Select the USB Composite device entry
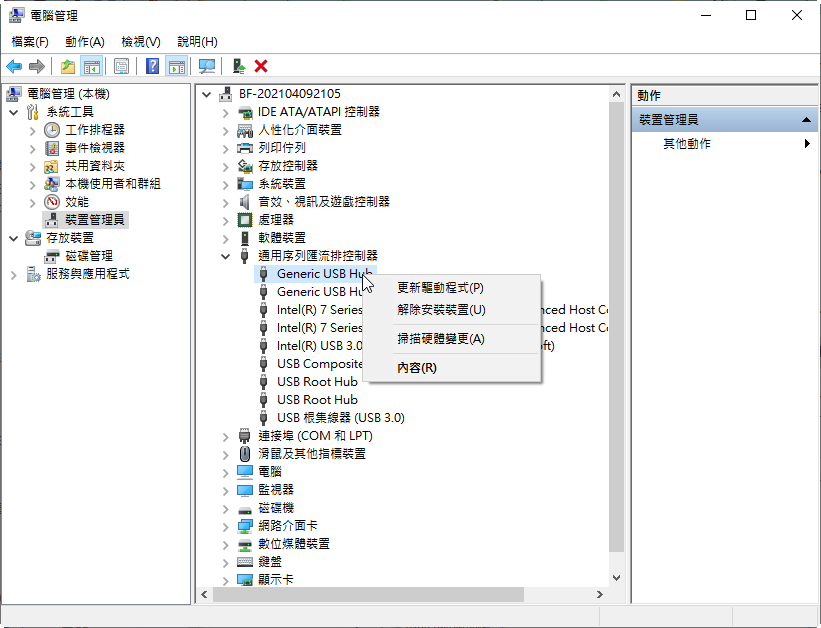This screenshot has width=821, height=628. (319, 364)
